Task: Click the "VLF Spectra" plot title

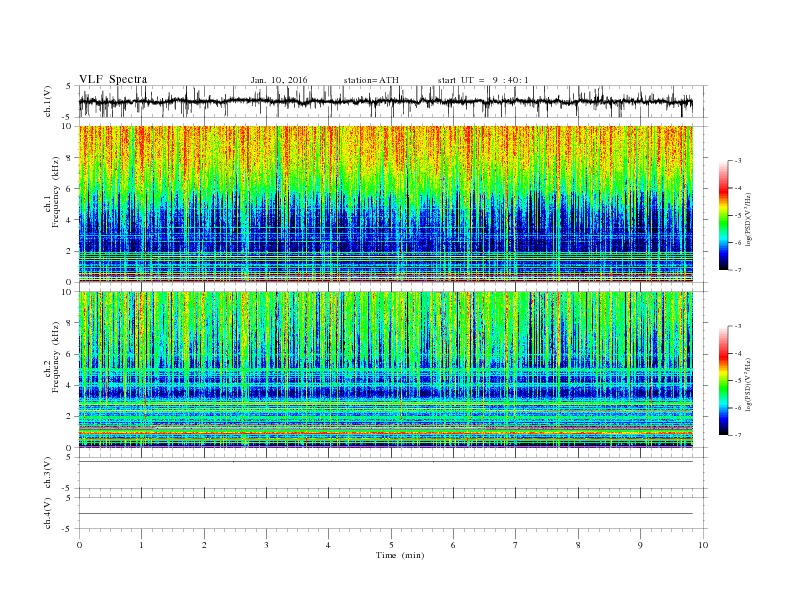Action: pos(113,79)
